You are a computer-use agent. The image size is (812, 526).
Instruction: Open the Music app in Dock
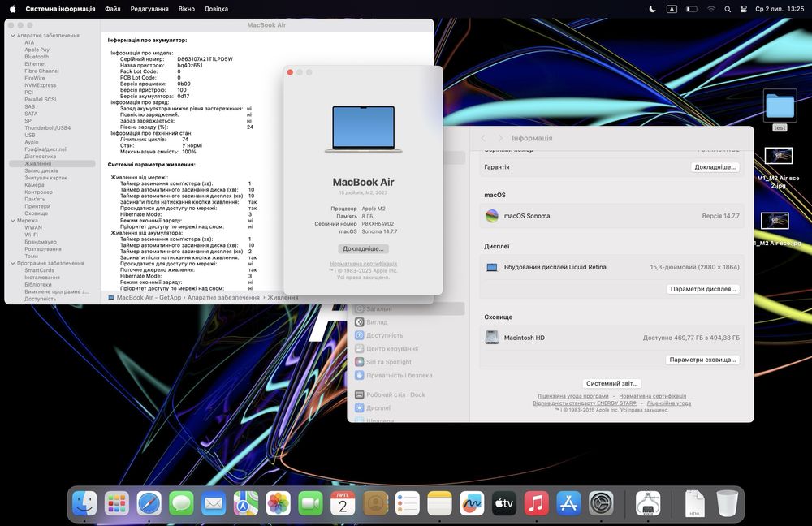pos(537,502)
